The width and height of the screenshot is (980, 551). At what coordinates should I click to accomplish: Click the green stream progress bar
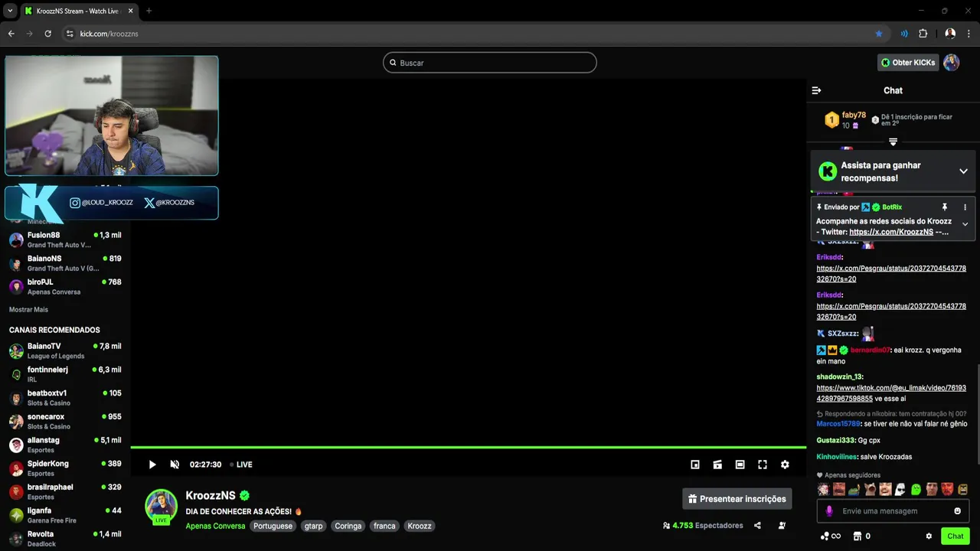click(469, 447)
